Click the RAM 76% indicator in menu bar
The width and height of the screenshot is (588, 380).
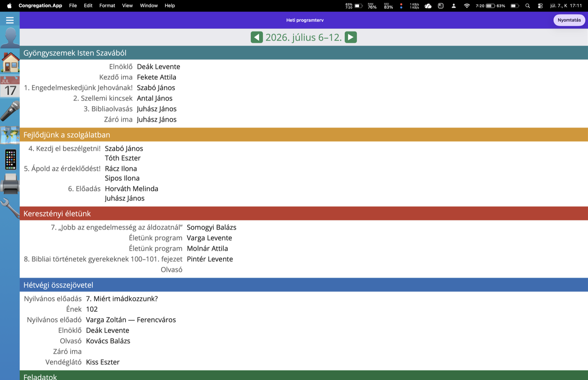pyautogui.click(x=372, y=6)
